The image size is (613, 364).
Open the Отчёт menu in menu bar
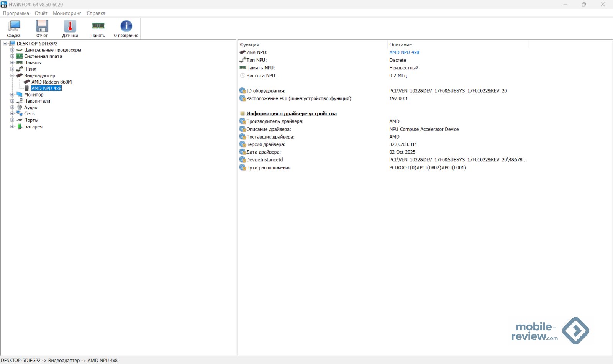tap(41, 13)
